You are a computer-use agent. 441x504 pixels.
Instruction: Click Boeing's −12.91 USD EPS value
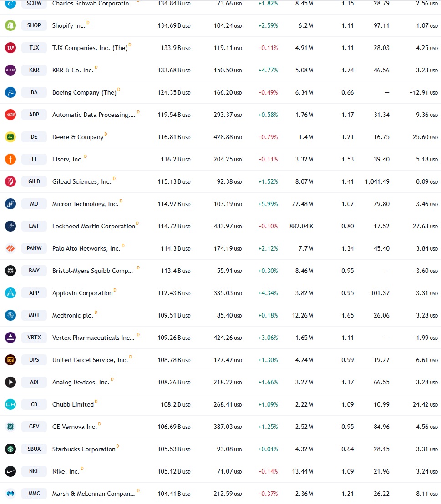(x=423, y=93)
